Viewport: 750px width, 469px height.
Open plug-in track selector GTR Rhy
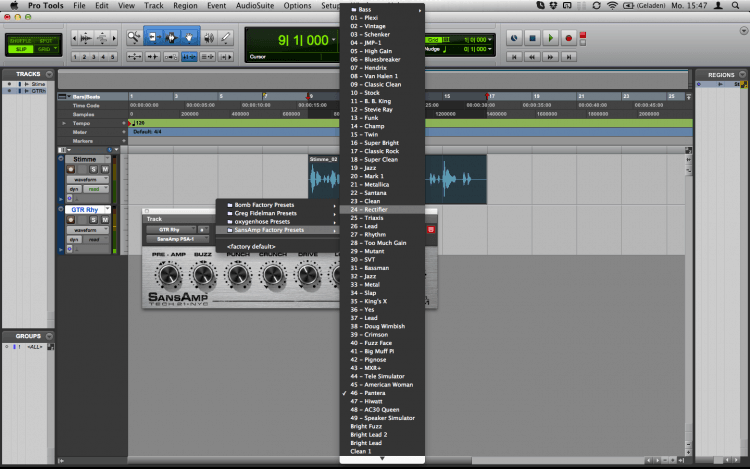click(x=171, y=229)
